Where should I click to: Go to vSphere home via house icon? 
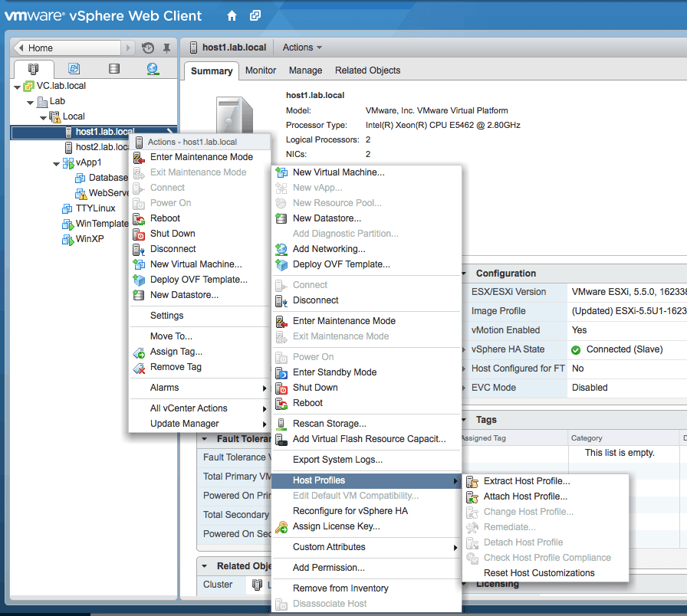click(232, 16)
